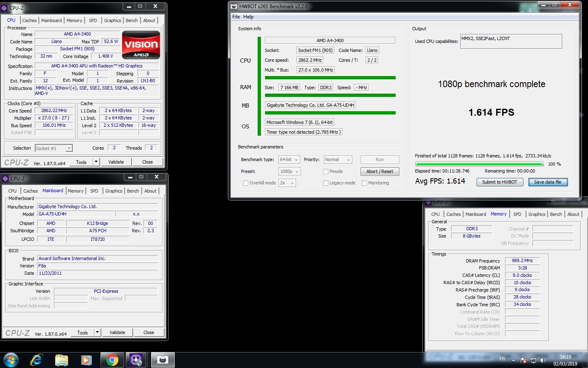Click CAS# Latency 9.0 clocks value

[522, 275]
